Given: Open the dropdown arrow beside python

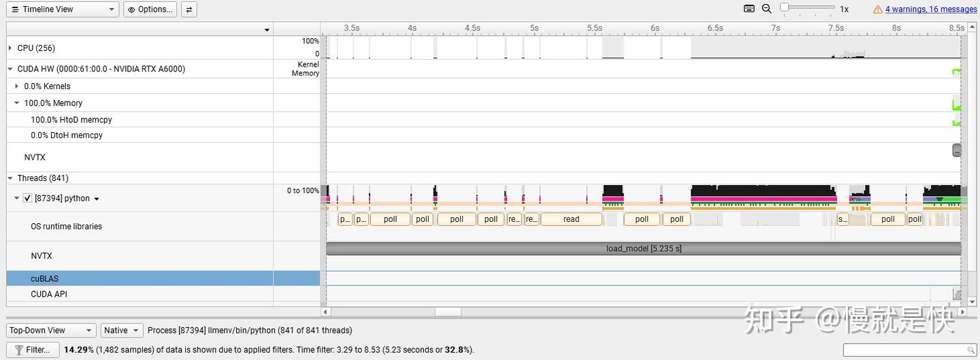Looking at the screenshot, I should pyautogui.click(x=97, y=199).
